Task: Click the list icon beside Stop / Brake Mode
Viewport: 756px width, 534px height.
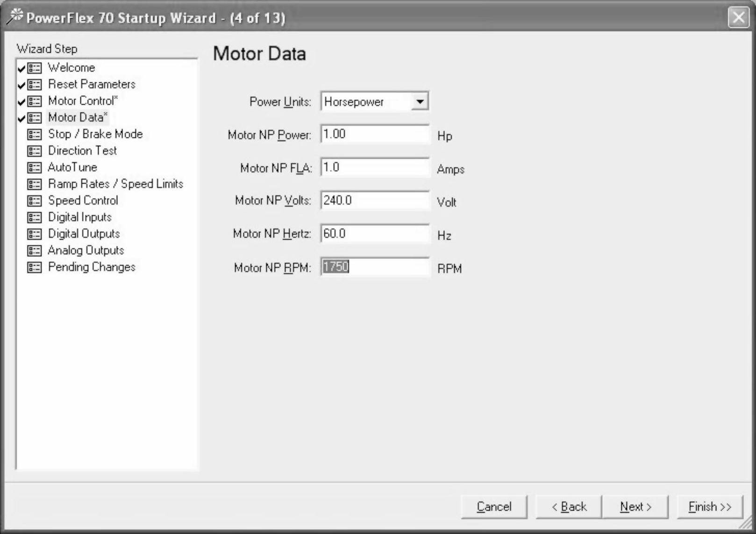Action: [x=34, y=135]
